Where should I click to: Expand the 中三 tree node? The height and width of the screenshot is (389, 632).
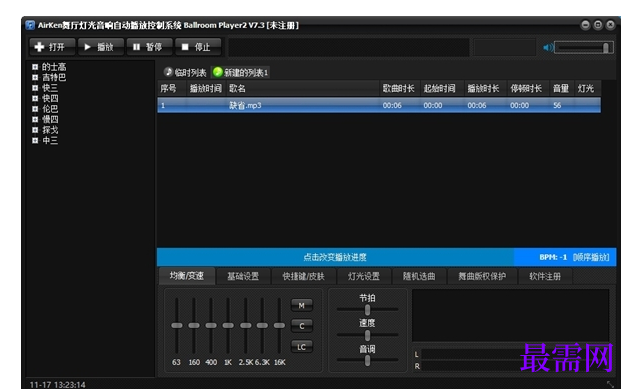click(35, 140)
